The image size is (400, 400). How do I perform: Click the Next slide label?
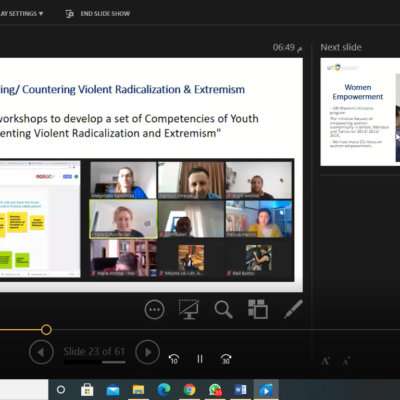341,47
